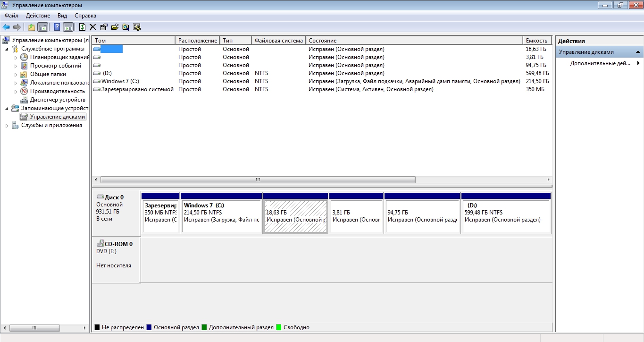Click the Up one level folder icon

(32, 27)
